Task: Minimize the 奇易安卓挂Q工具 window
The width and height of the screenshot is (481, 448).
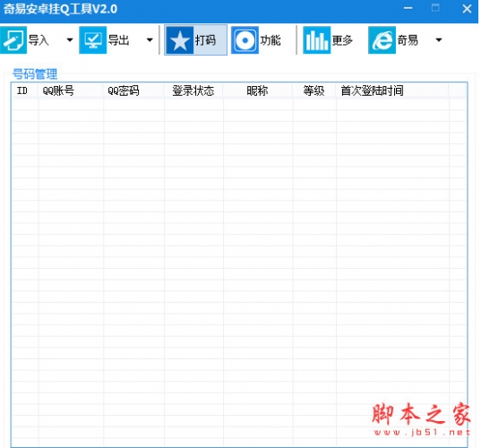Action: coord(408,8)
